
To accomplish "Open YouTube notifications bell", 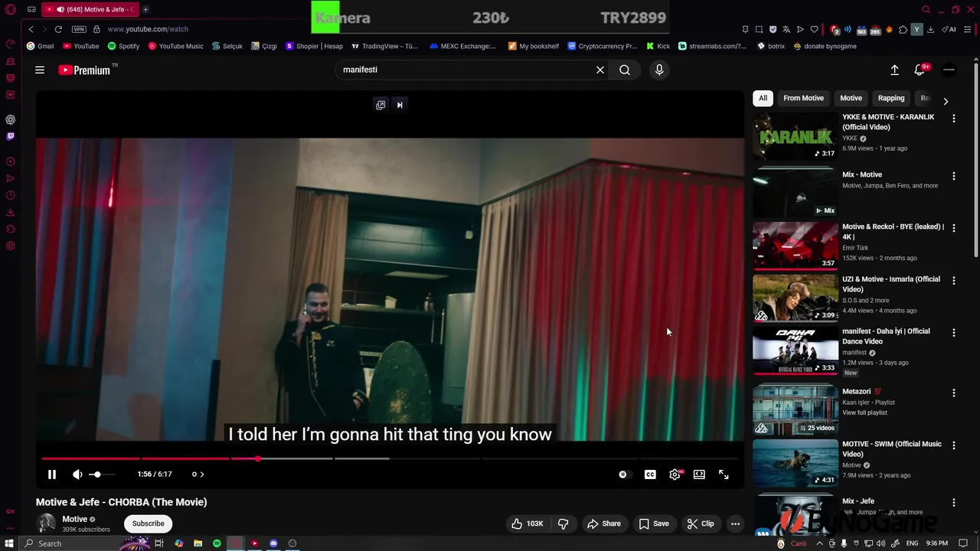I will point(920,70).
